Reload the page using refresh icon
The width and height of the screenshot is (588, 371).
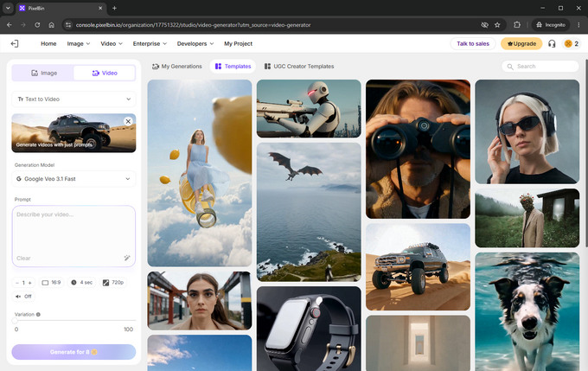pyautogui.click(x=37, y=25)
